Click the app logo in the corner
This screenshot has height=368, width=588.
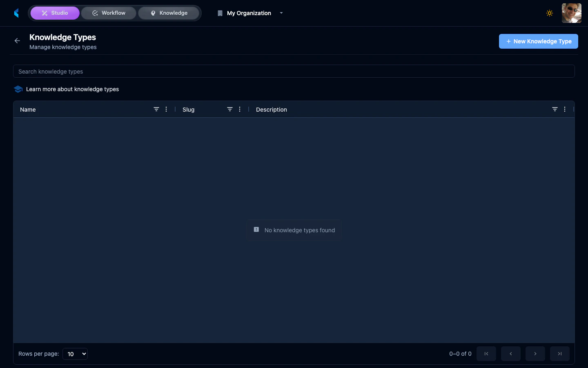coord(16,13)
